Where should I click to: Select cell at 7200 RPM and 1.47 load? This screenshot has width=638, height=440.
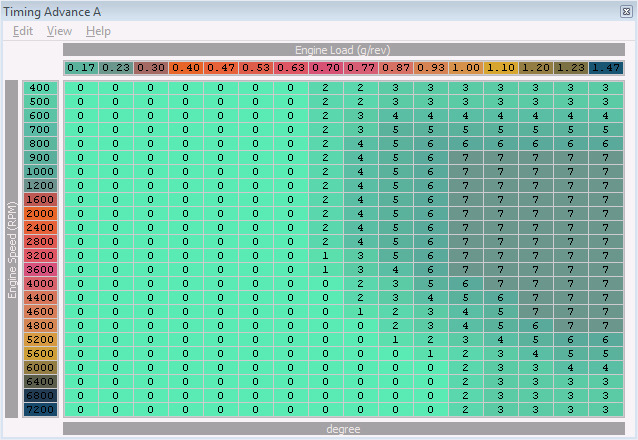[606, 409]
